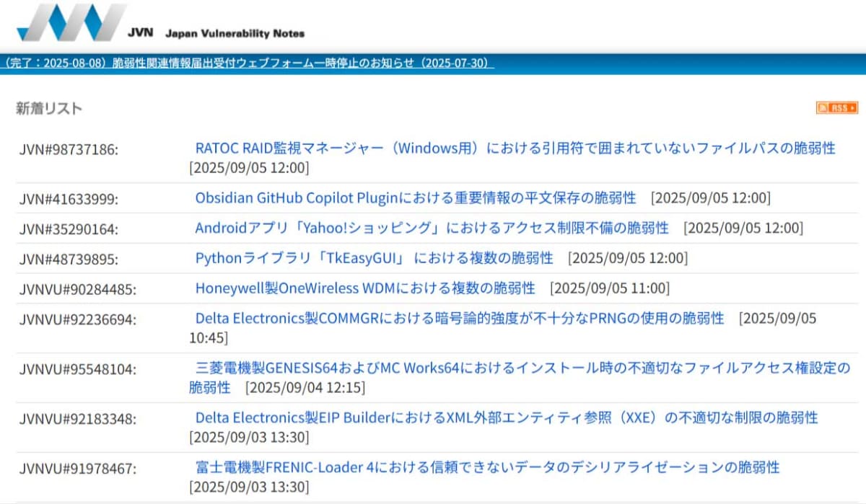Image resolution: width=866 pixels, height=504 pixels.
Task: Click the ID text JVNVU#95548104
Action: coord(77,369)
